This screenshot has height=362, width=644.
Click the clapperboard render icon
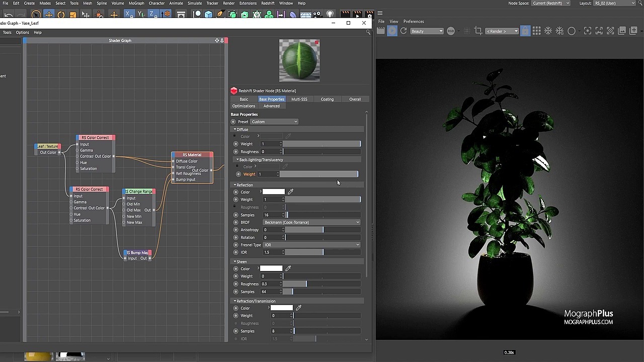pyautogui.click(x=381, y=31)
